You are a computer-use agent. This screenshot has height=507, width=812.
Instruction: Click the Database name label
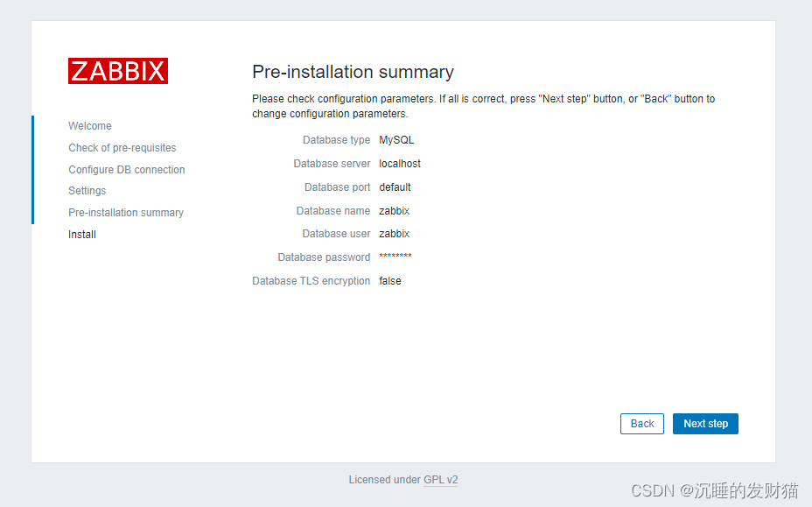coord(333,211)
